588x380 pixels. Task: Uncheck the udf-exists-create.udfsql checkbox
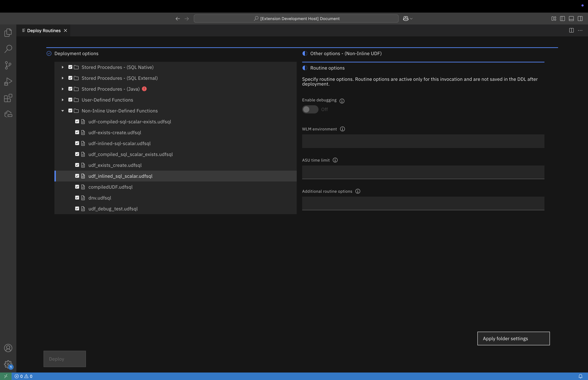(77, 133)
